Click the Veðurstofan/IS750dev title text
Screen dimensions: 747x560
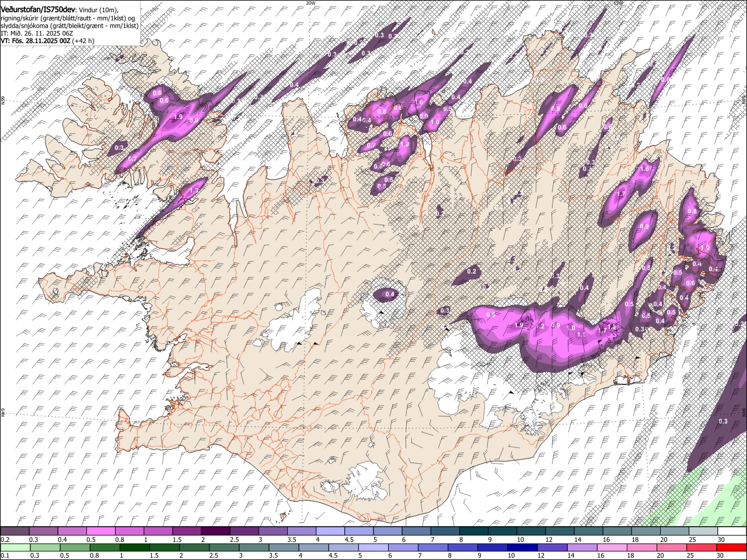(x=38, y=9)
